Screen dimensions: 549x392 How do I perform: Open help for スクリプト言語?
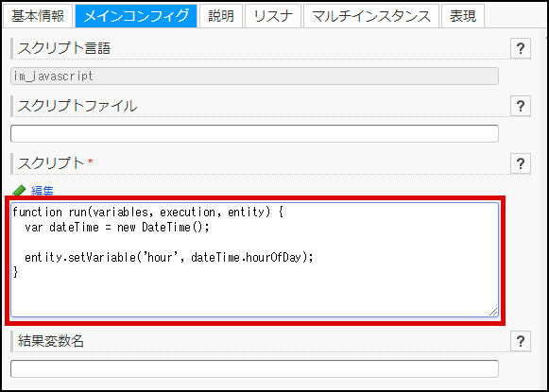(521, 49)
